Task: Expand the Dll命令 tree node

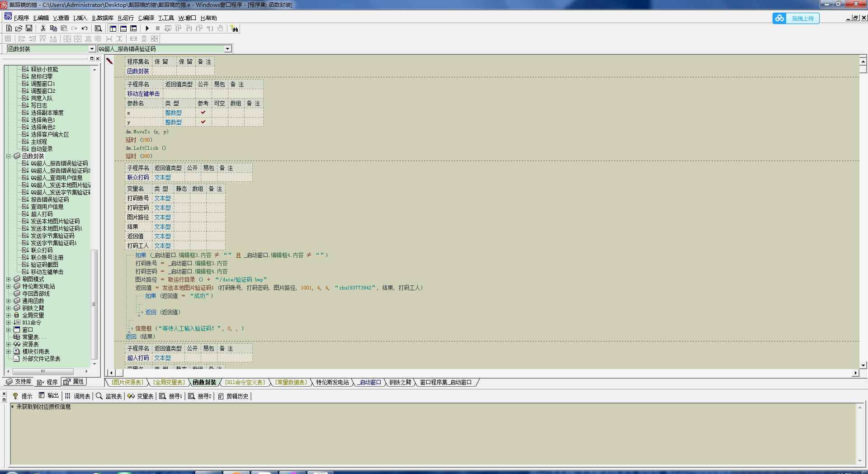Action: coord(8,322)
